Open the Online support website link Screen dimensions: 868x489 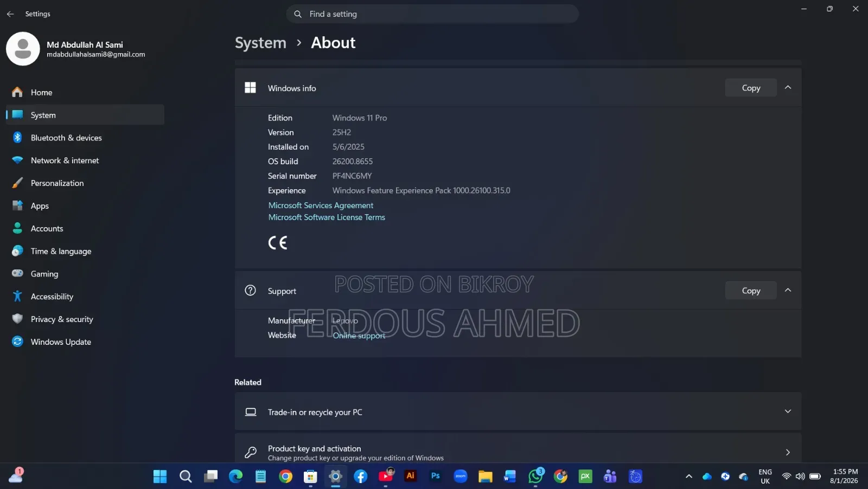click(359, 336)
